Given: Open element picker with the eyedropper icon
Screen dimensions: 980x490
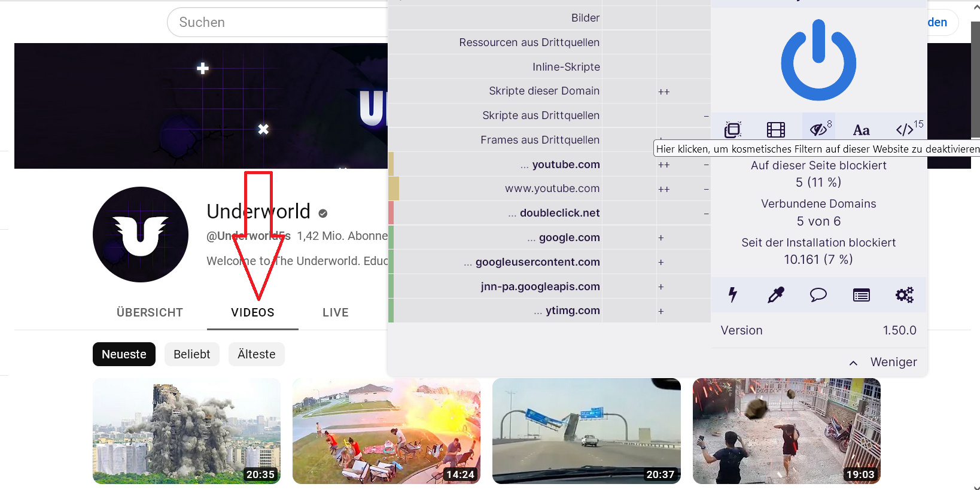Looking at the screenshot, I should coord(776,294).
